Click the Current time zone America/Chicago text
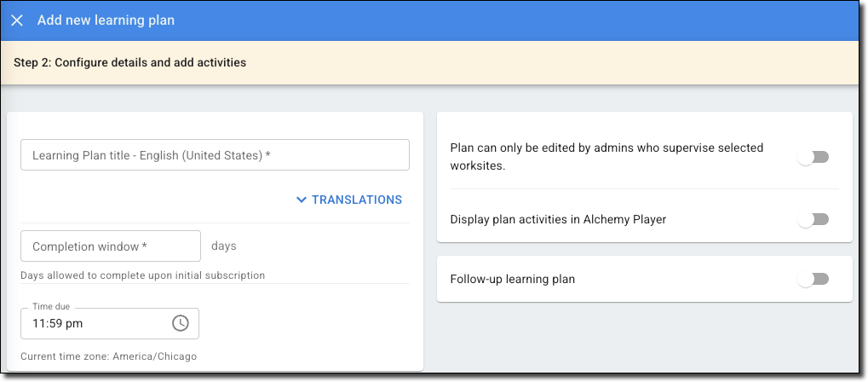 click(x=108, y=356)
